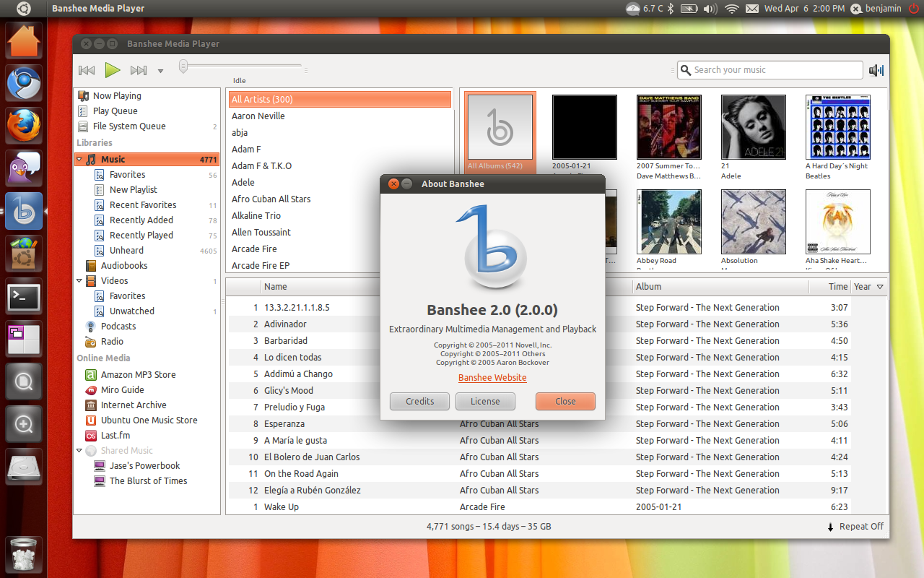Open the Banshee Website link
The image size is (924, 578).
(x=492, y=377)
